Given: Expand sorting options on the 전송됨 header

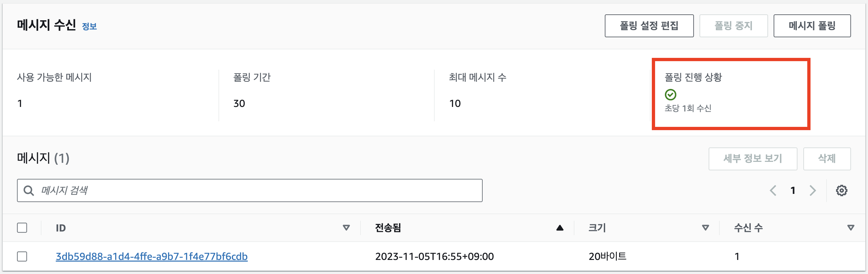Looking at the screenshot, I should point(559,228).
